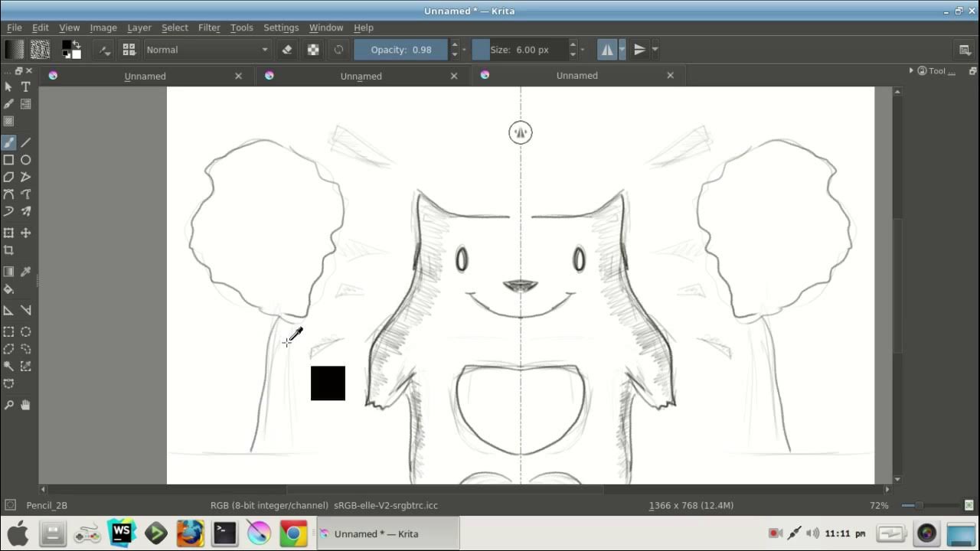Select the Bezier Curve tool
The image size is (980, 551).
coord(8,194)
